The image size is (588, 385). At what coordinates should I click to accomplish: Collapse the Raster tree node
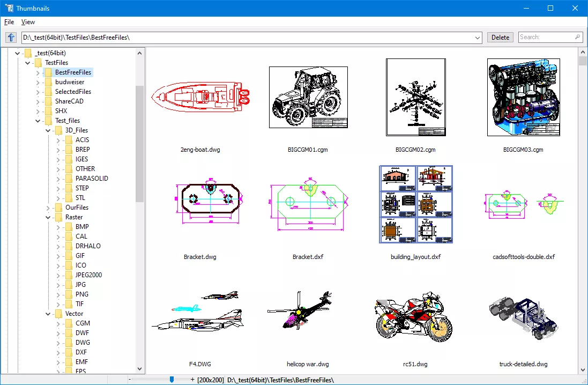(x=48, y=217)
